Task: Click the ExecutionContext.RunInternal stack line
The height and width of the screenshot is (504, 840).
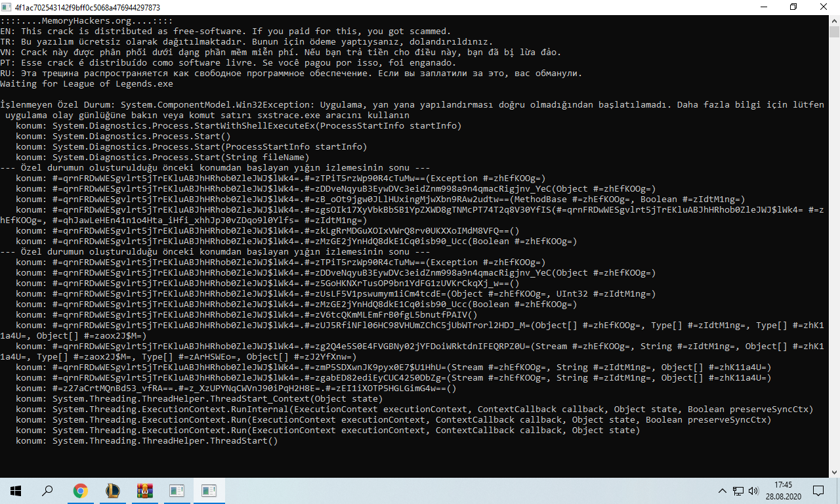Action: coord(415,409)
